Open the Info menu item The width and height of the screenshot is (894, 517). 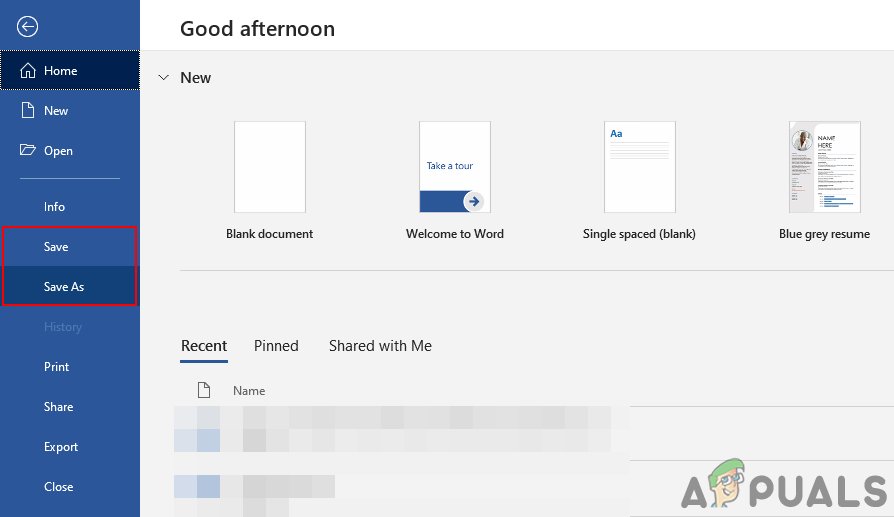55,207
